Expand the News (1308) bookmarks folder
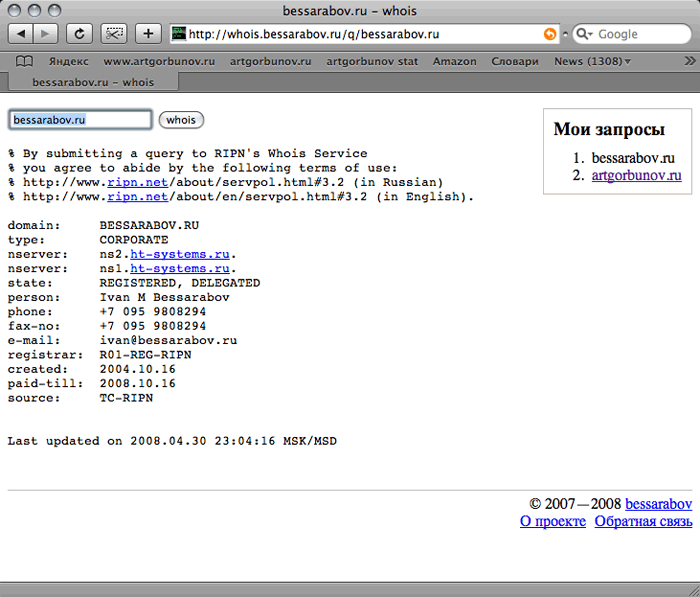This screenshot has width=700, height=597. [x=592, y=61]
